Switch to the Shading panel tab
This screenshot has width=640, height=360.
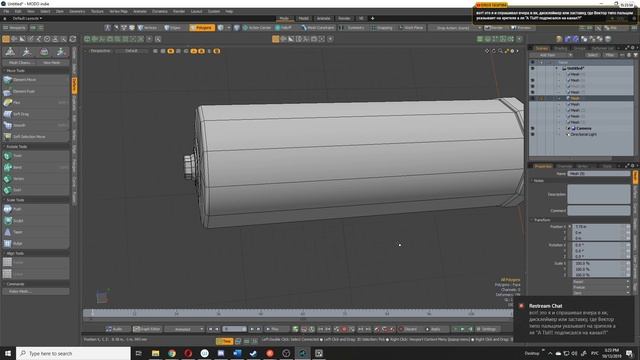pos(561,48)
